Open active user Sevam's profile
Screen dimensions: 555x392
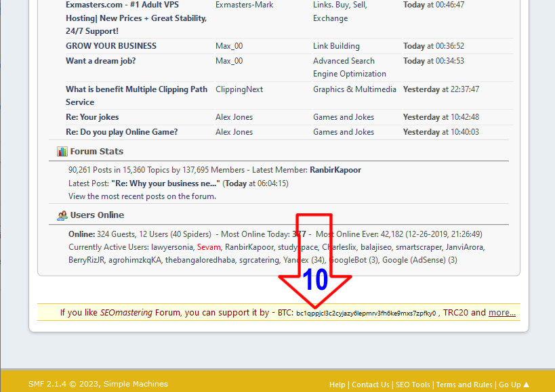(x=209, y=247)
